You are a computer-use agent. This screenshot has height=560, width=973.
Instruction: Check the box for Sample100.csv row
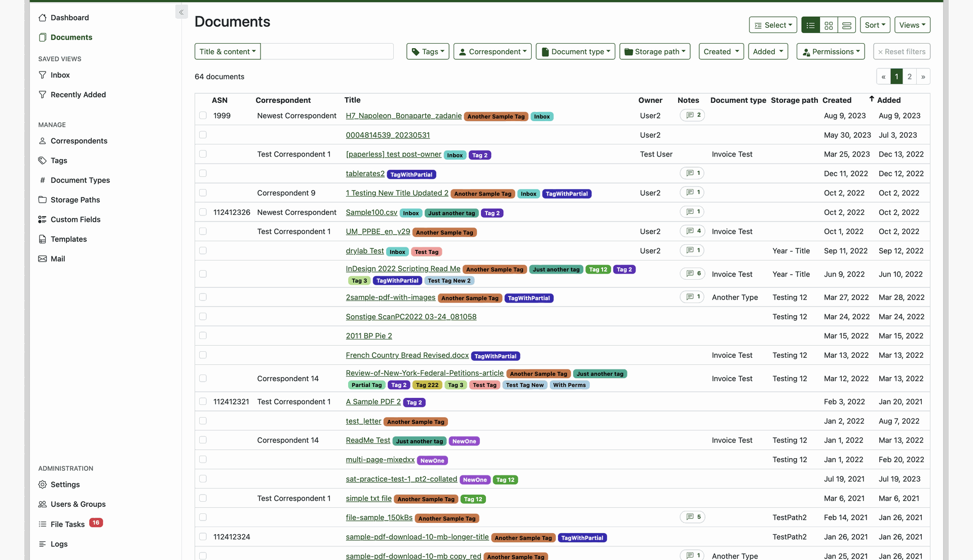(x=203, y=212)
